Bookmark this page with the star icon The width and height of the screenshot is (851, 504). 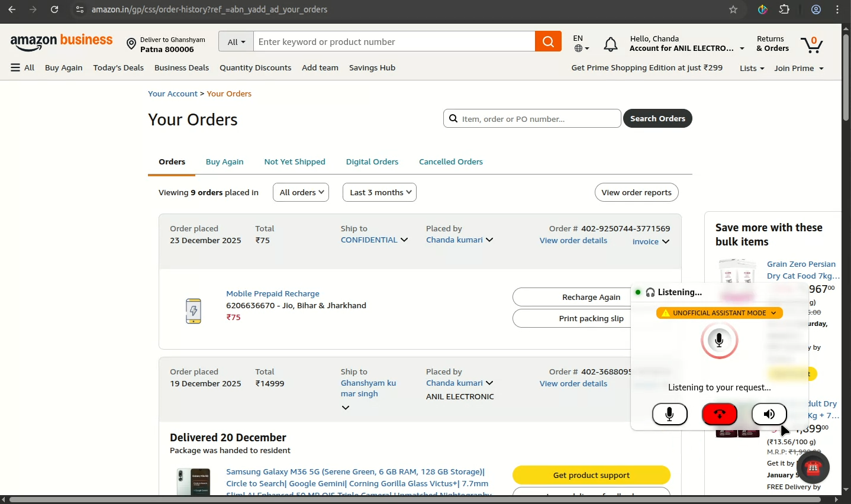coord(734,9)
